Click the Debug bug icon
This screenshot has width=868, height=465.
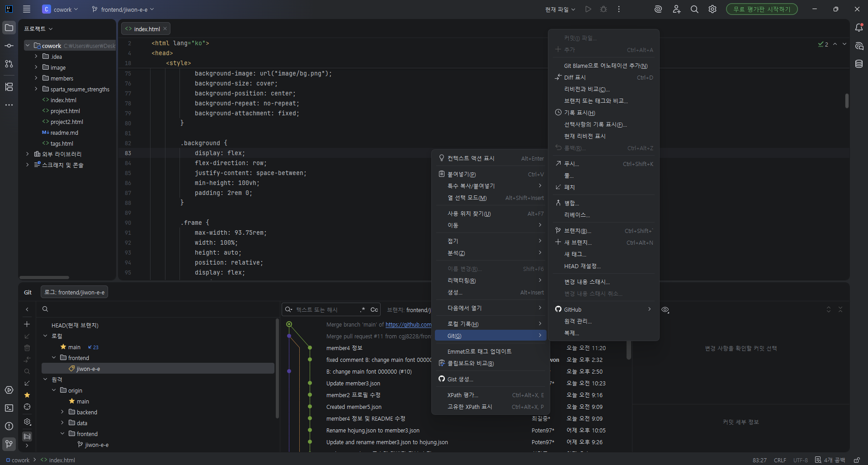click(x=604, y=9)
